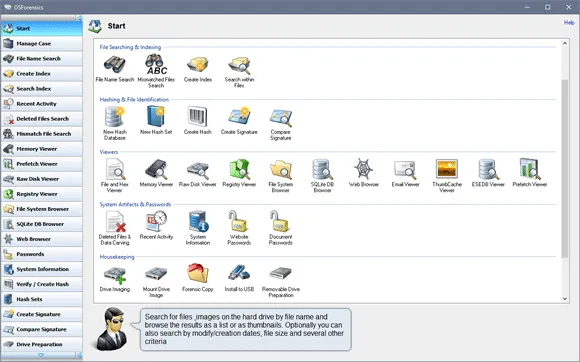Open Create Index sidebar item
This screenshot has width=580, height=362.
41,74
